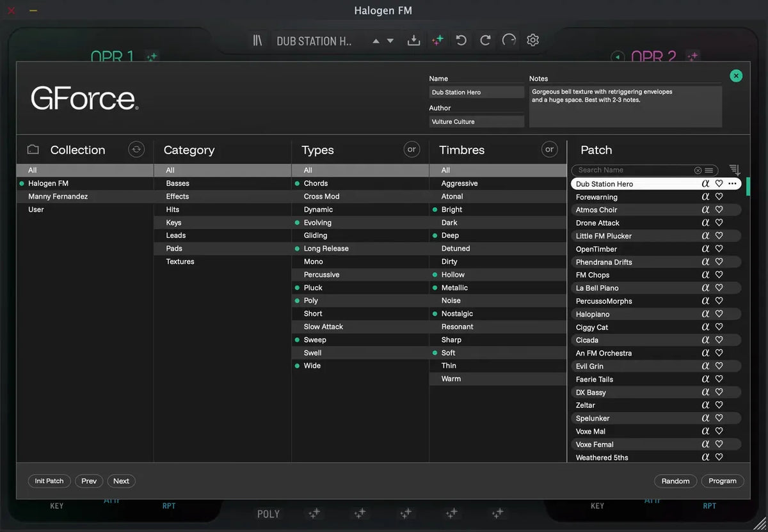Viewport: 768px width, 532px height.
Task: Step to previous patch with up arrow
Action: pyautogui.click(x=376, y=41)
